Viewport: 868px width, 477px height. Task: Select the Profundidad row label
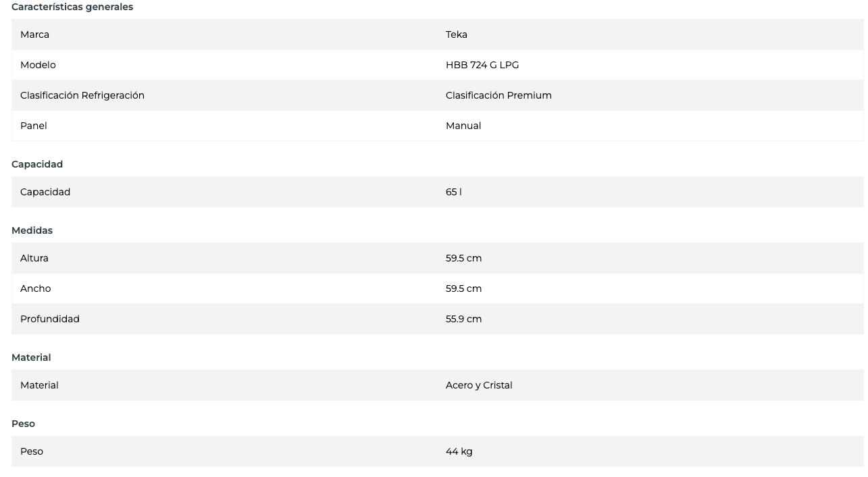pyautogui.click(x=50, y=319)
